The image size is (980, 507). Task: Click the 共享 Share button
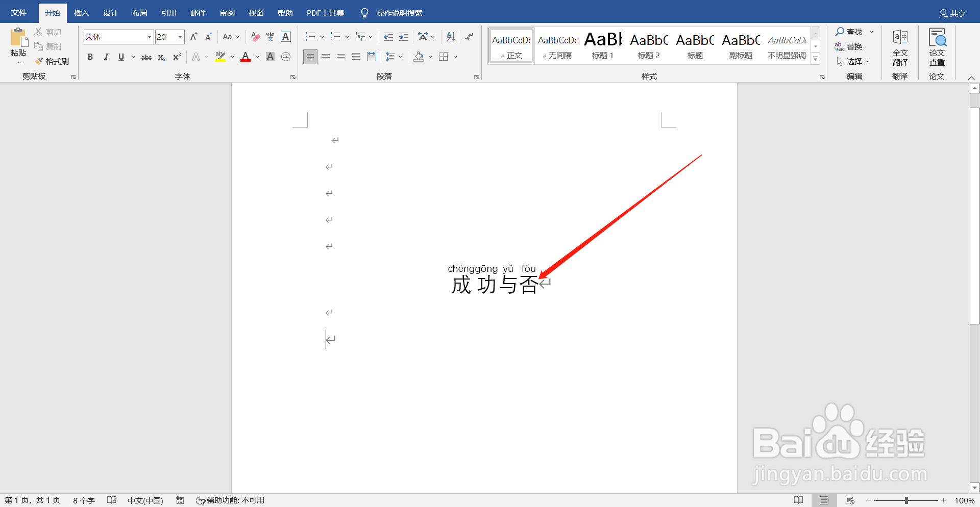coord(952,13)
